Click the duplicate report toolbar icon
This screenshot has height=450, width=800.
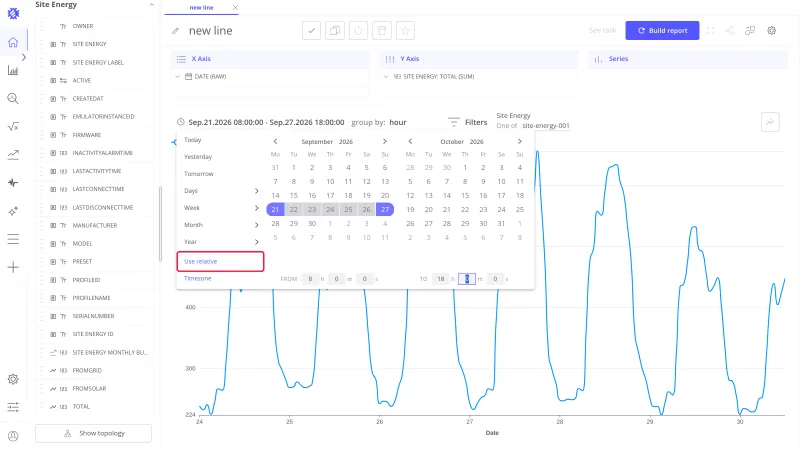click(335, 31)
